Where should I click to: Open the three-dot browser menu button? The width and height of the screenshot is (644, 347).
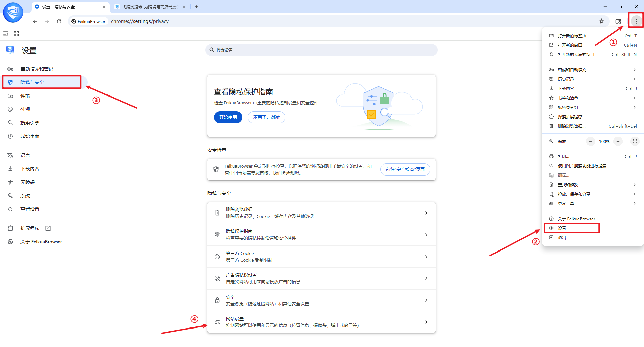636,21
